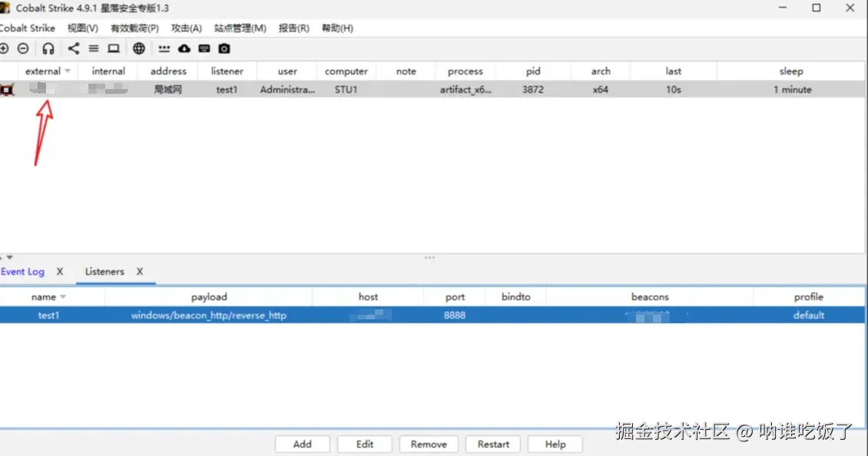Click the listener column header
Screen dimensions: 868x456
tap(227, 71)
